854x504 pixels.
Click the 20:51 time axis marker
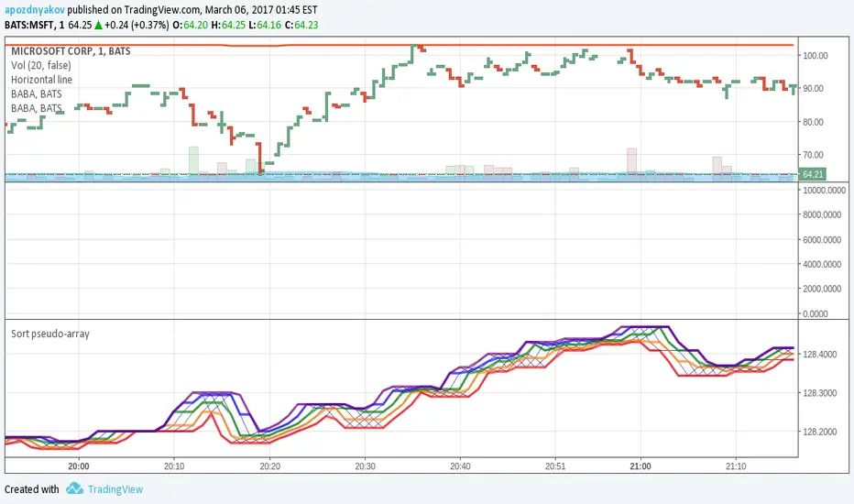555,466
